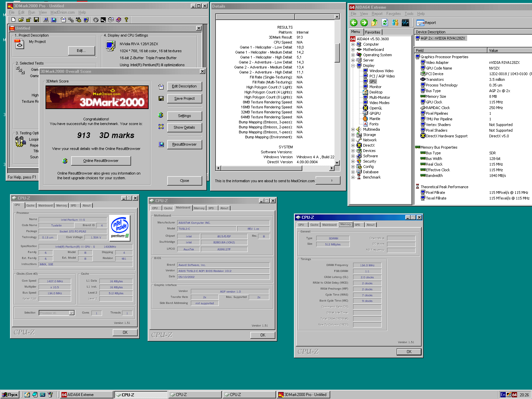Click AIDA64 folder up-level icon
This screenshot has height=399, width=532.
[374, 23]
